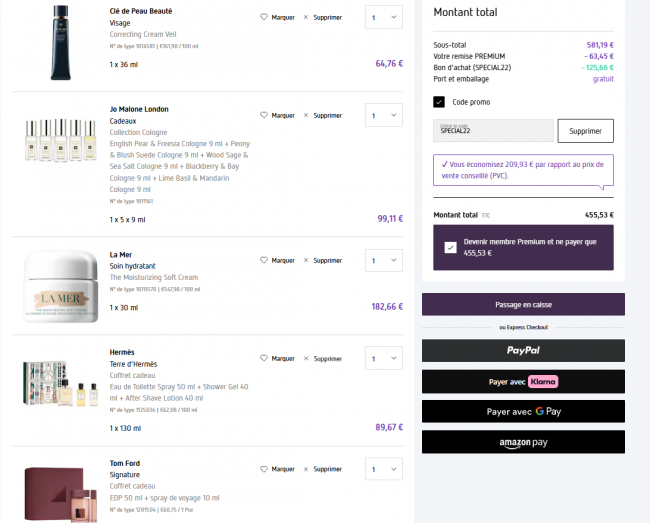The width and height of the screenshot is (650, 523).
Task: Remove Jo Malone London via X icon
Action: click(306, 115)
